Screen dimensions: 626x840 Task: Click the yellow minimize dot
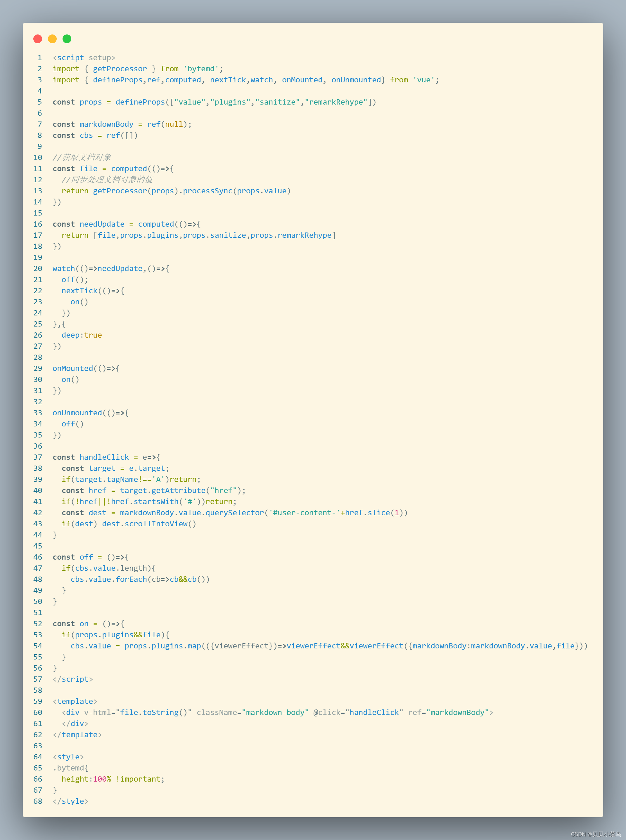pos(52,39)
